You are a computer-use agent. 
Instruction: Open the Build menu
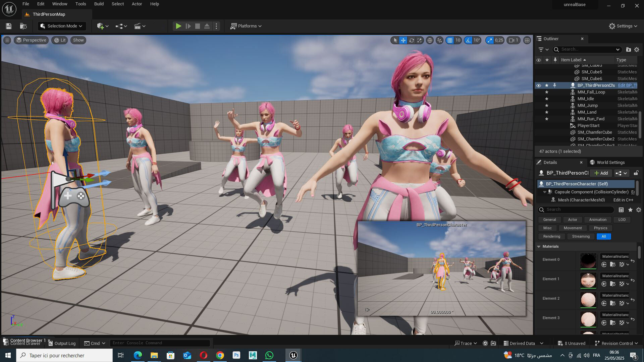(x=99, y=4)
